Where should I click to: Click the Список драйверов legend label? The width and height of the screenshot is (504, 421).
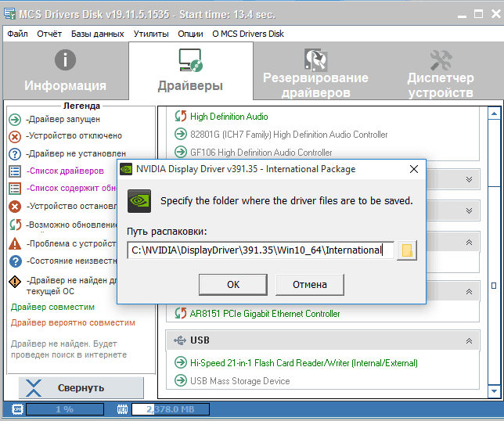(65, 171)
